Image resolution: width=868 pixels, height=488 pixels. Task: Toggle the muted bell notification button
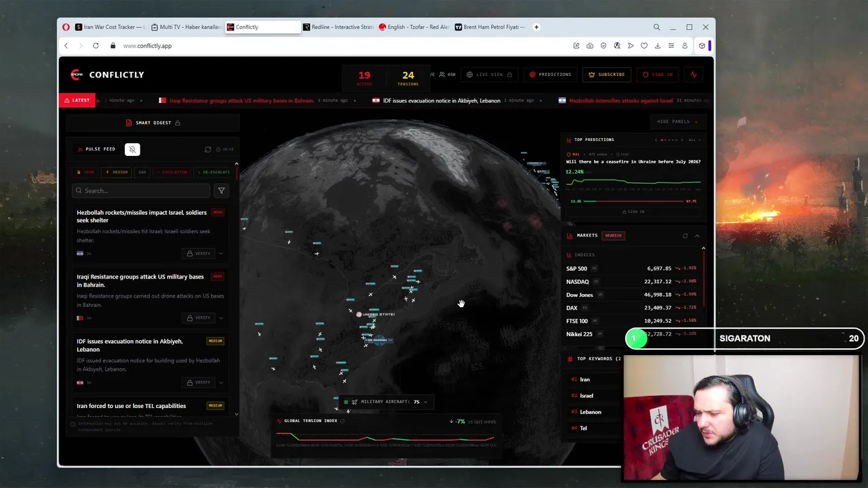tap(132, 149)
